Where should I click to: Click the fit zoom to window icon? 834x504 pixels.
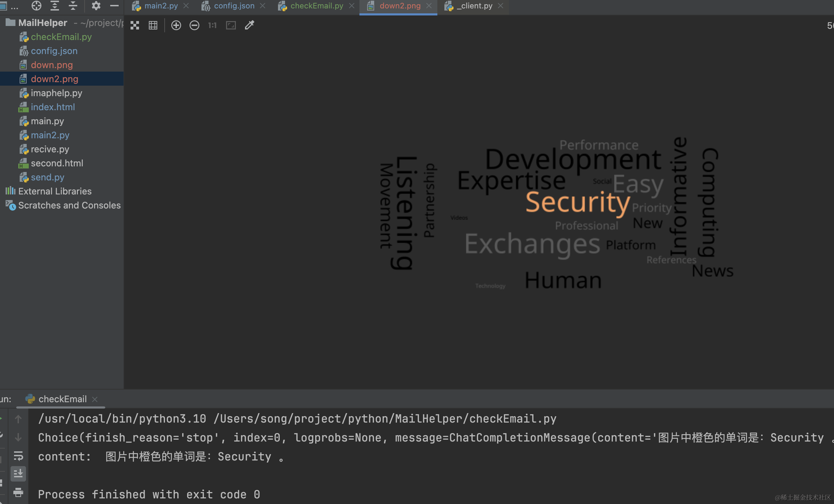click(231, 25)
